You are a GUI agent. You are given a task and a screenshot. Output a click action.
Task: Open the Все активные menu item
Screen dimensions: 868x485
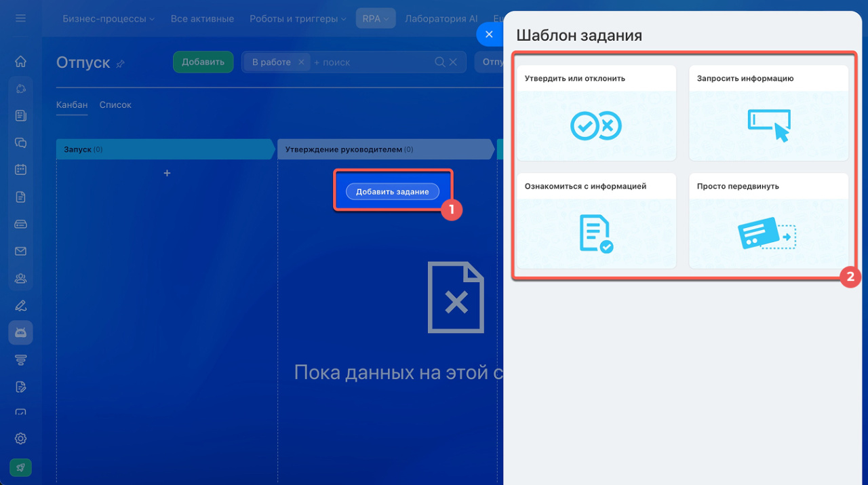(202, 19)
